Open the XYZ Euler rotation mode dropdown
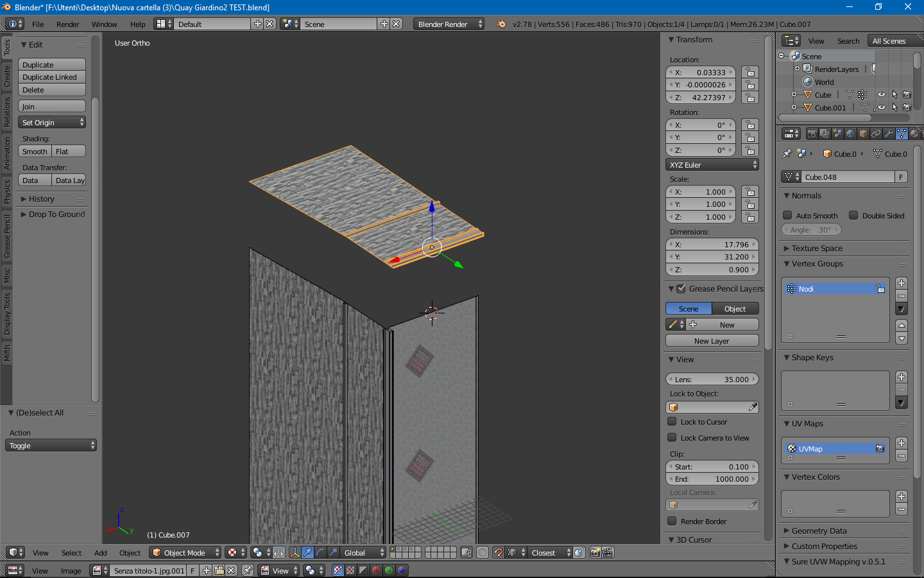Screen dimensions: 924x578 coord(712,165)
